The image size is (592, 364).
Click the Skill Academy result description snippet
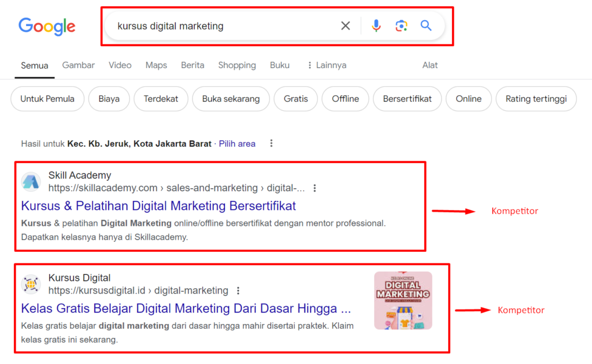pyautogui.click(x=203, y=230)
